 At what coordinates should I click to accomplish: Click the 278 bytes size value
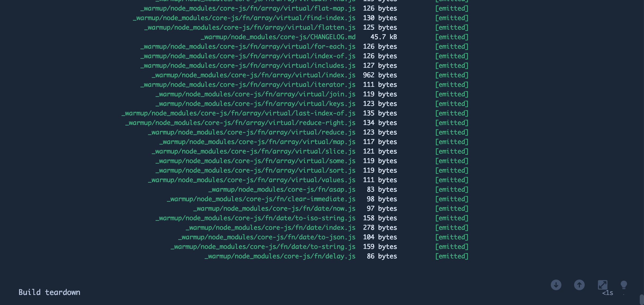tap(380, 228)
